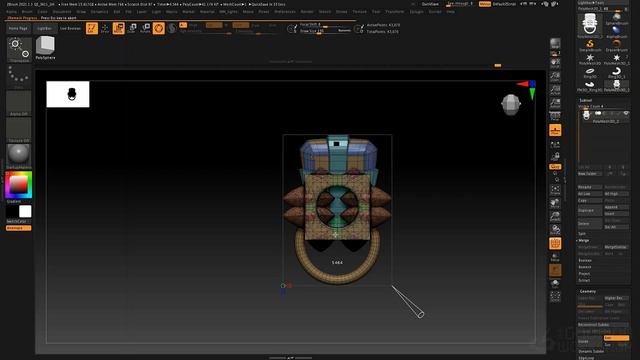This screenshot has height=360, width=640.
Task: Select the AlphaBrush tool
Action: [616, 32]
